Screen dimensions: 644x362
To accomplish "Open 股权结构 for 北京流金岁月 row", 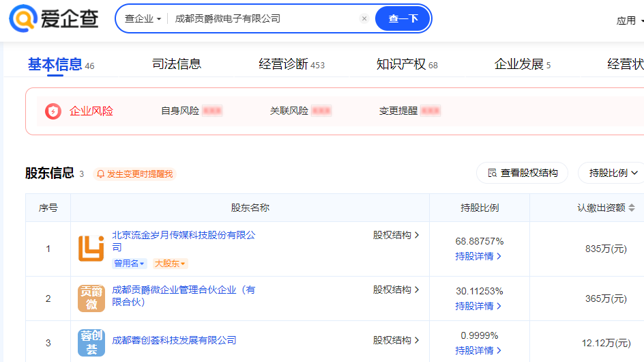I will pyautogui.click(x=396, y=235).
